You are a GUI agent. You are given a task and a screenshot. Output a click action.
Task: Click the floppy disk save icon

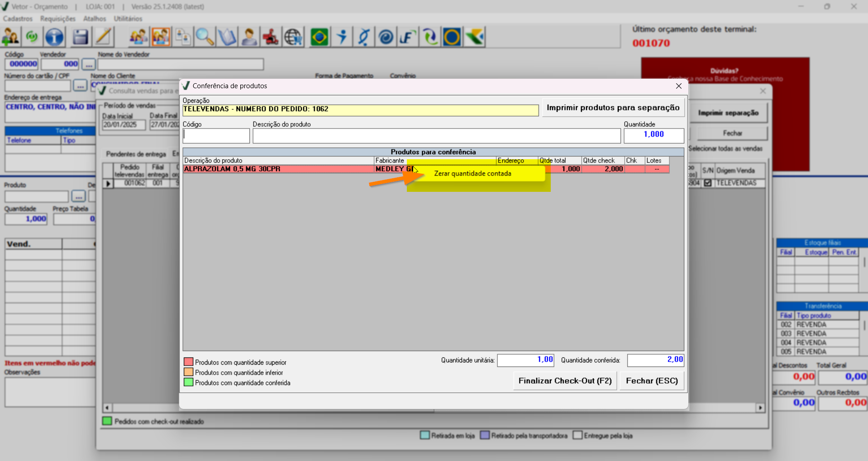tap(81, 37)
